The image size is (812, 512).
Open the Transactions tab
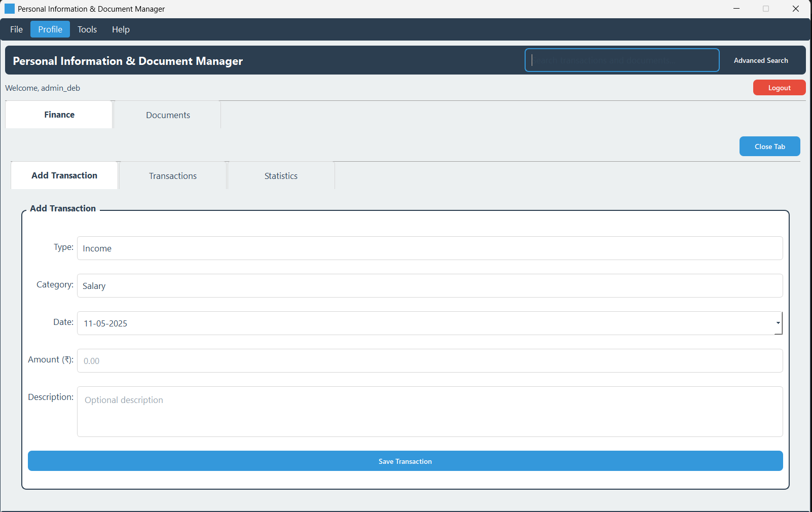pos(173,176)
